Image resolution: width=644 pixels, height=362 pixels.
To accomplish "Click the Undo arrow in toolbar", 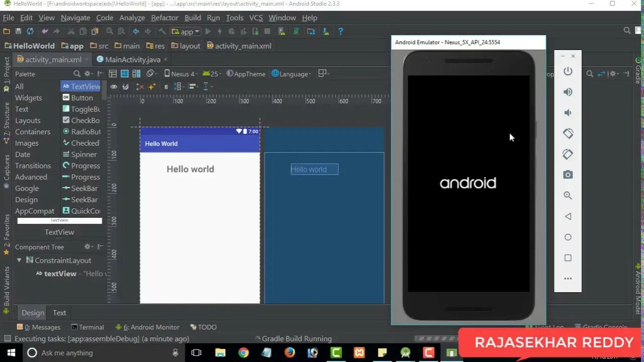I will [x=45, y=31].
